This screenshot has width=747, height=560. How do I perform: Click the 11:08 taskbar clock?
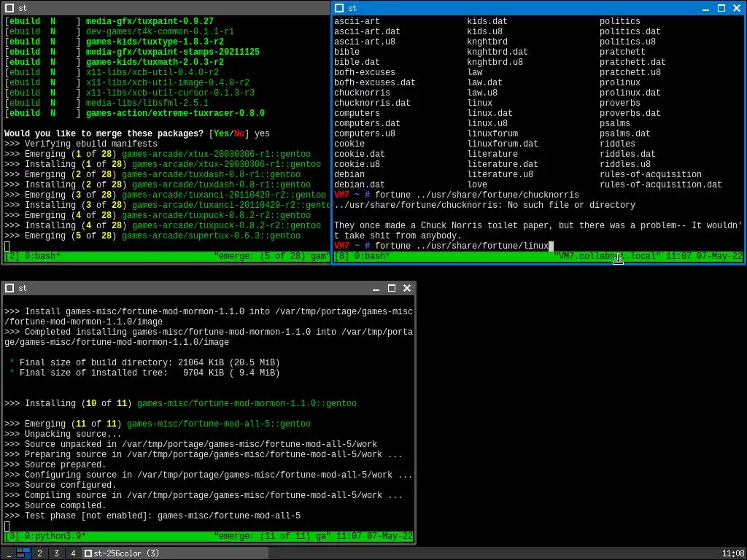[x=732, y=553]
